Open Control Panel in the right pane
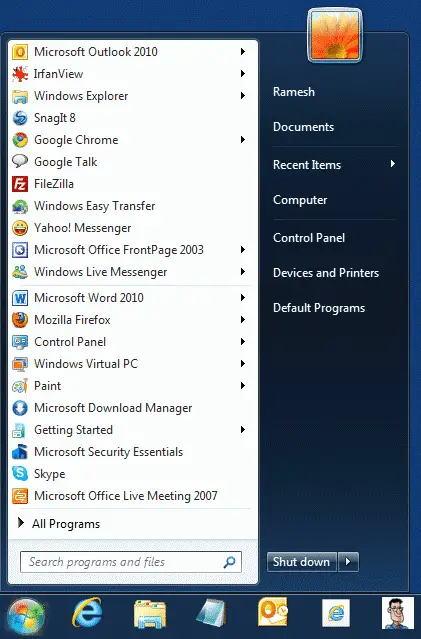421x639 pixels. coord(309,238)
